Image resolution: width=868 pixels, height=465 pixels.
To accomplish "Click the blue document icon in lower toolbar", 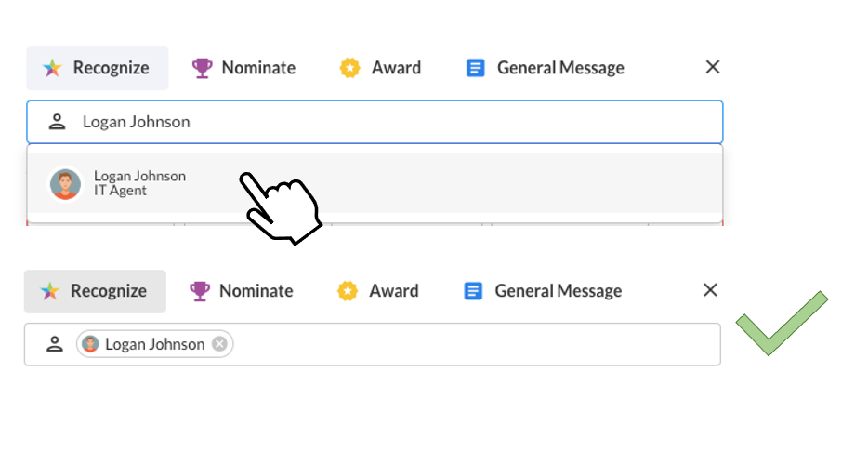I will coord(473,291).
